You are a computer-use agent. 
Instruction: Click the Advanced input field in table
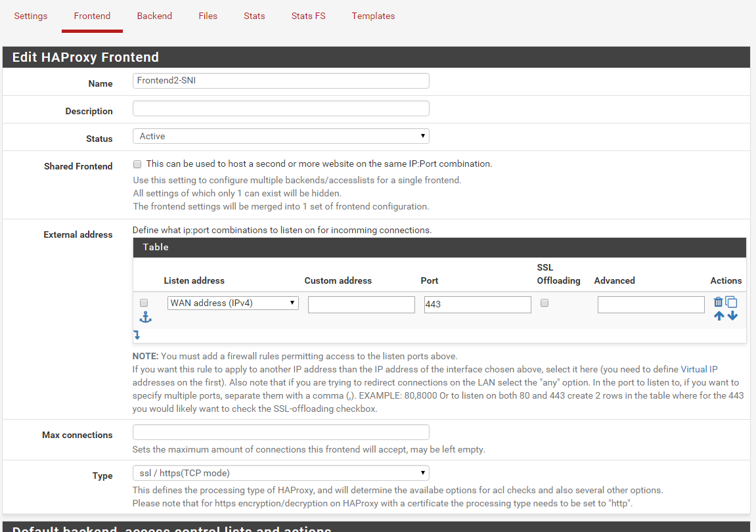[651, 304]
